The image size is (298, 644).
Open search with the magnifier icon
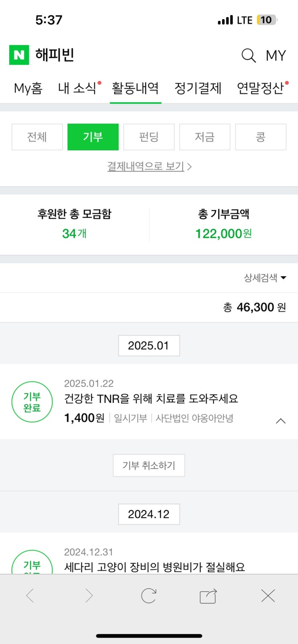click(x=248, y=55)
